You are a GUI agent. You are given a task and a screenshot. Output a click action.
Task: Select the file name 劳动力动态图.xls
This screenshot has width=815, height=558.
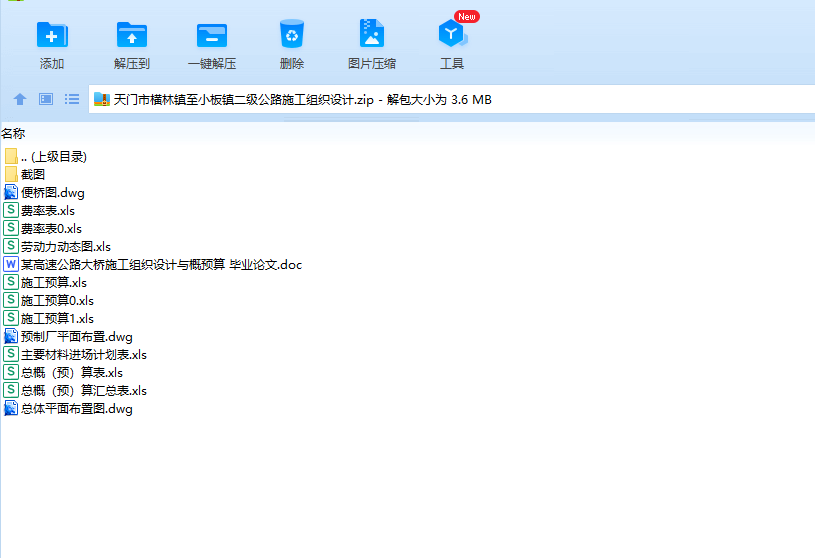click(66, 246)
